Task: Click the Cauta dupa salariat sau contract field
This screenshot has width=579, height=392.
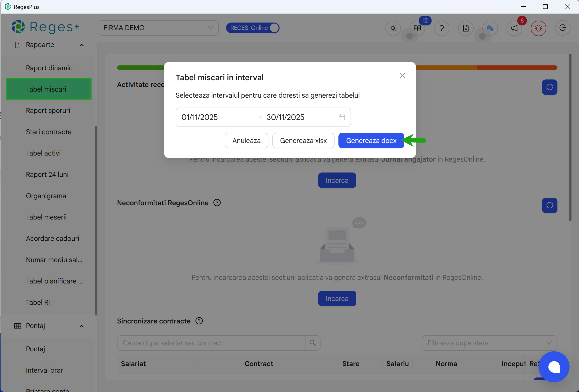Action: tap(212, 343)
